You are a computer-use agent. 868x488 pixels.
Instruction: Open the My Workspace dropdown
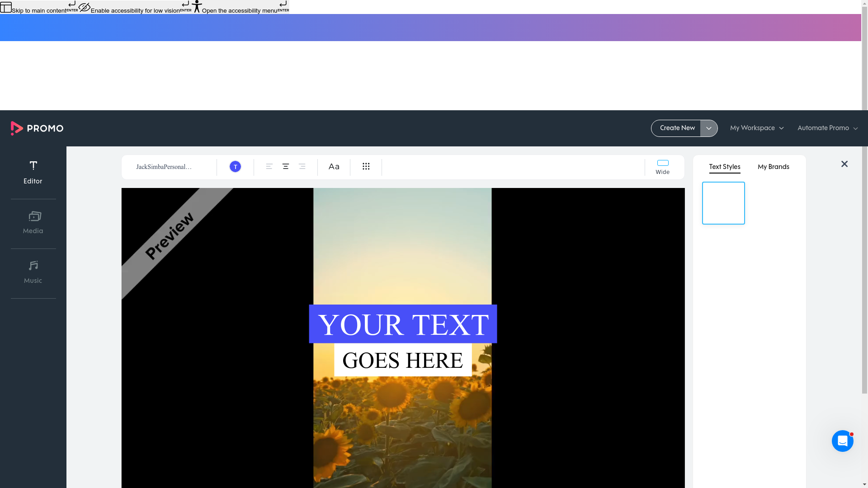point(757,128)
